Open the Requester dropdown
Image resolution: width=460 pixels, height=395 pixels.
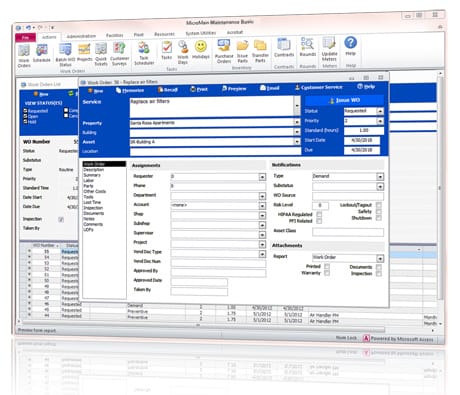(262, 177)
